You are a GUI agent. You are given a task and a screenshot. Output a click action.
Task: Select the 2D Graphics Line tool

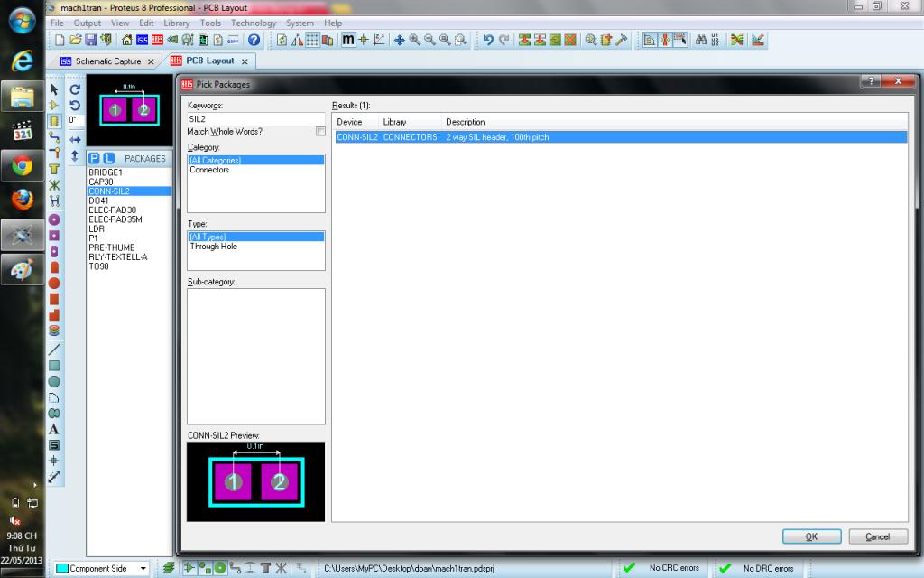(x=54, y=350)
